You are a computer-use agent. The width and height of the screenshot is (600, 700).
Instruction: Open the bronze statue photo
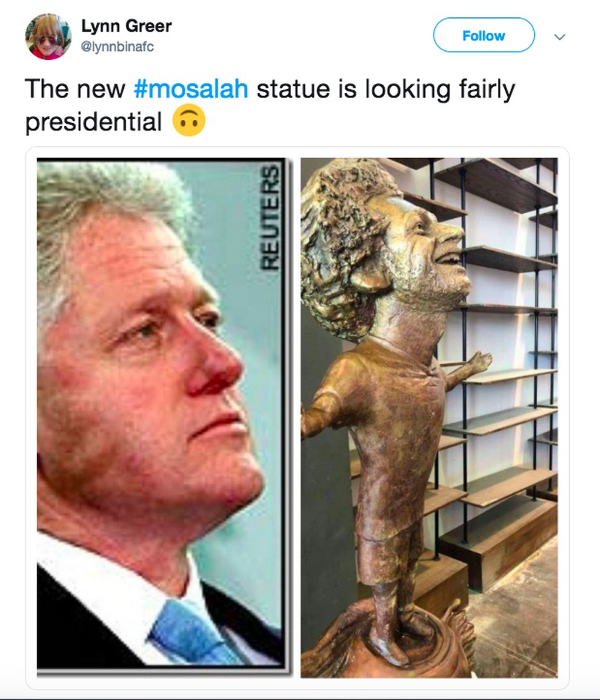pyautogui.click(x=429, y=418)
